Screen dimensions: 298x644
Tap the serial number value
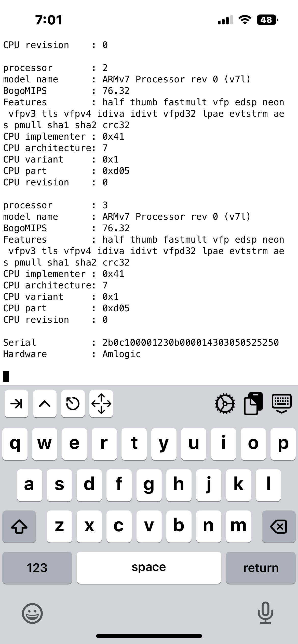[191, 343]
